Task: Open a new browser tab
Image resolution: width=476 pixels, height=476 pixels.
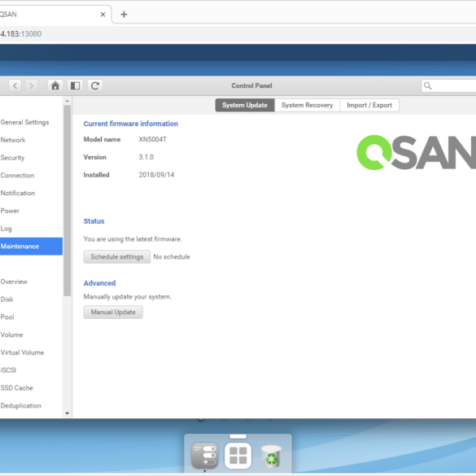Action: [124, 15]
